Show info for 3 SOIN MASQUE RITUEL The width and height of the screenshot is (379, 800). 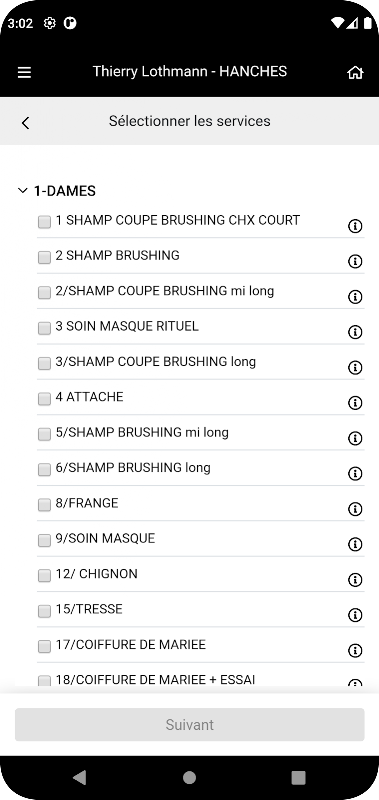(355, 332)
